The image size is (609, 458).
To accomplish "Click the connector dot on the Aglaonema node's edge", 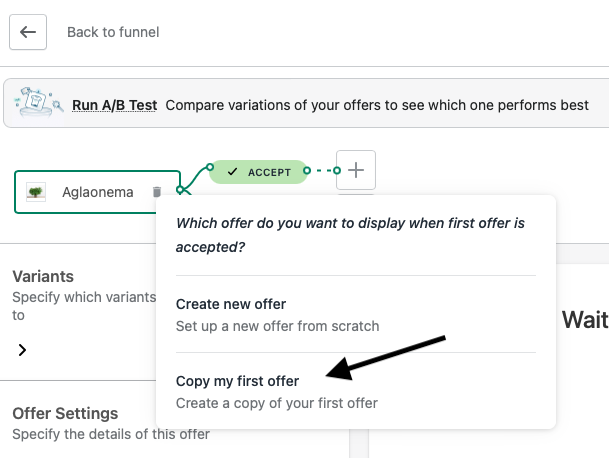I will coord(180,190).
